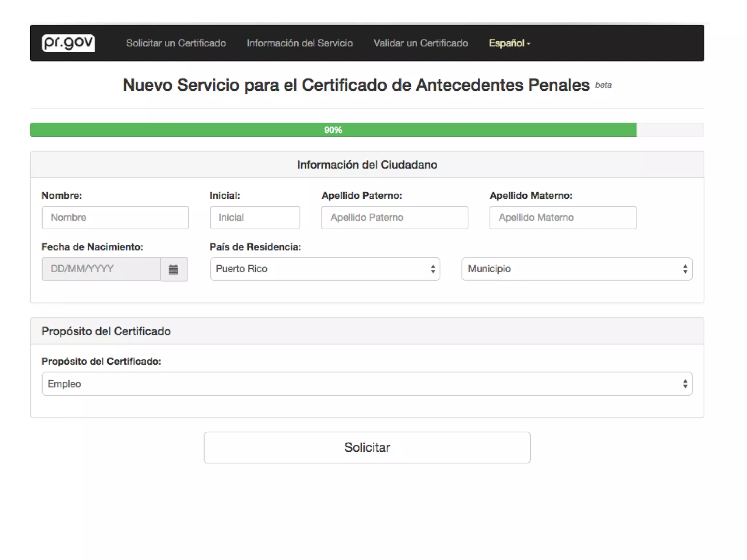The width and height of the screenshot is (747, 560).
Task: Click the caret next to Español
Action: tap(529, 44)
